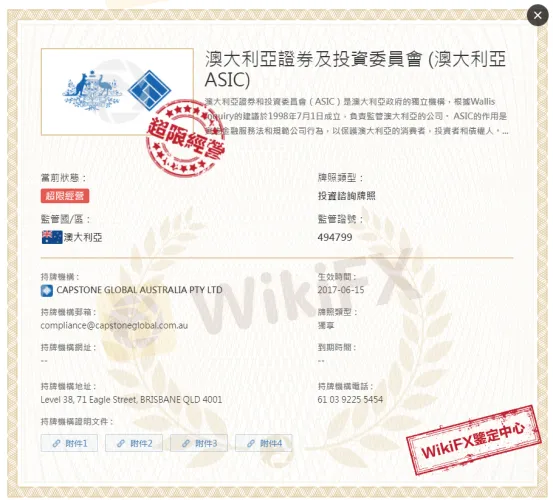Click the license number 494799
This screenshot has width=554, height=500.
335,237
